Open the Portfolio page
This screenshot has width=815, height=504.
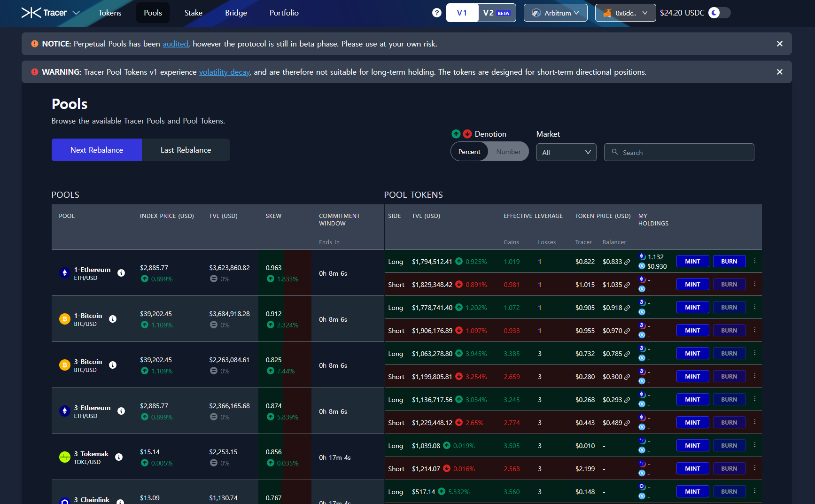point(284,13)
